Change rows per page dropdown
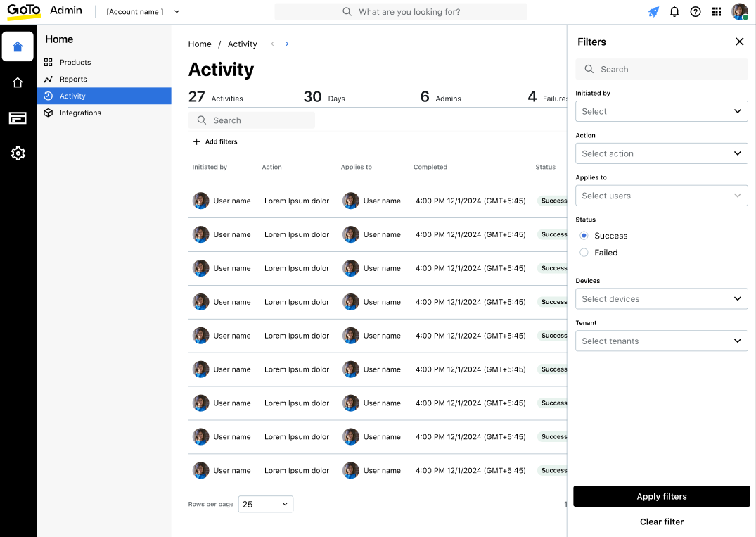756x537 pixels. pos(266,505)
